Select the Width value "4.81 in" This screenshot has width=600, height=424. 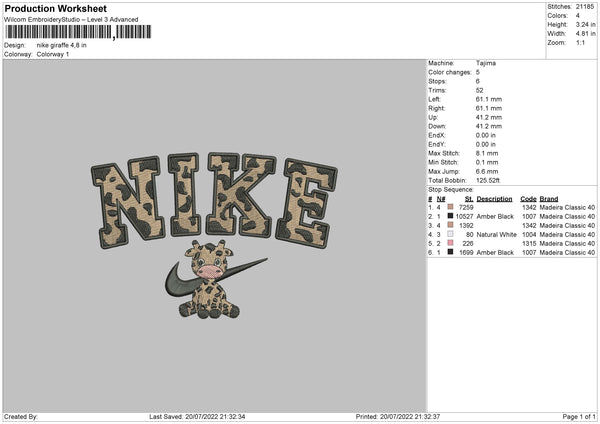point(585,34)
